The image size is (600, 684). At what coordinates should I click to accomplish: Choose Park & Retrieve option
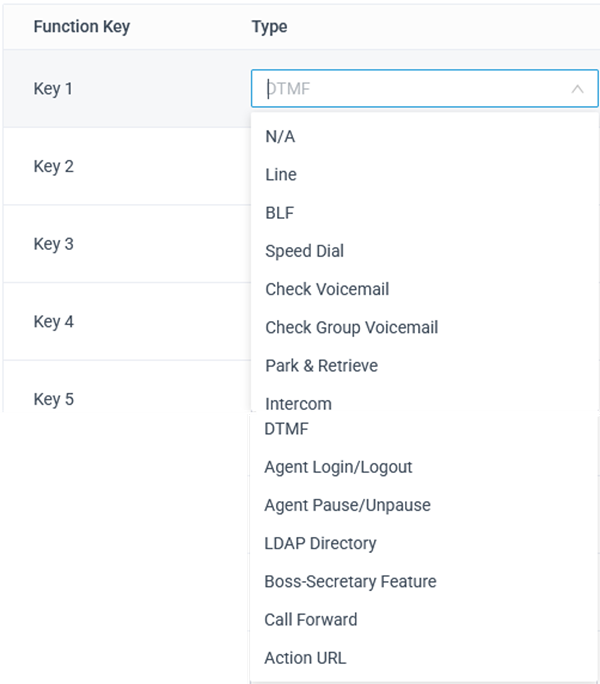322,366
